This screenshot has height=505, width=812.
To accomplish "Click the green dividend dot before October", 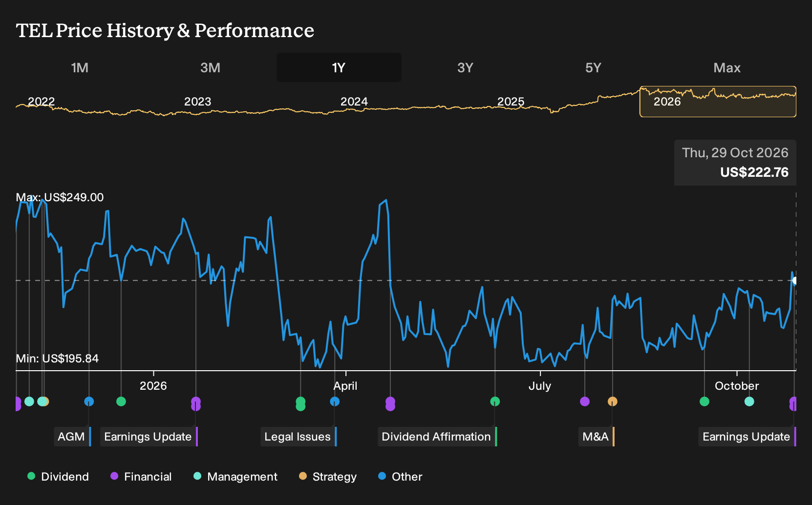I will [705, 401].
